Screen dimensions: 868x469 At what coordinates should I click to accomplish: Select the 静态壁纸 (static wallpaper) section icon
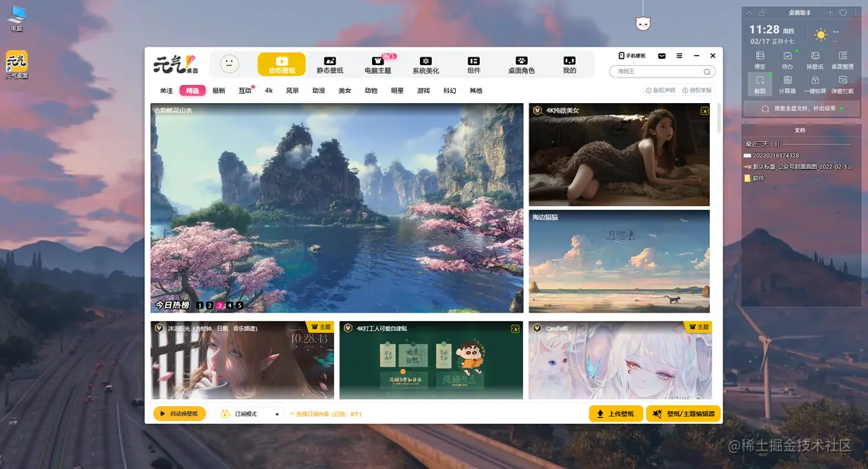tap(329, 64)
